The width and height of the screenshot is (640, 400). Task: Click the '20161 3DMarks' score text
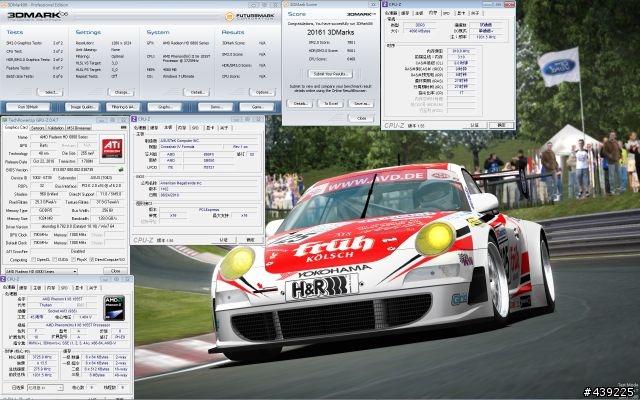pos(331,32)
